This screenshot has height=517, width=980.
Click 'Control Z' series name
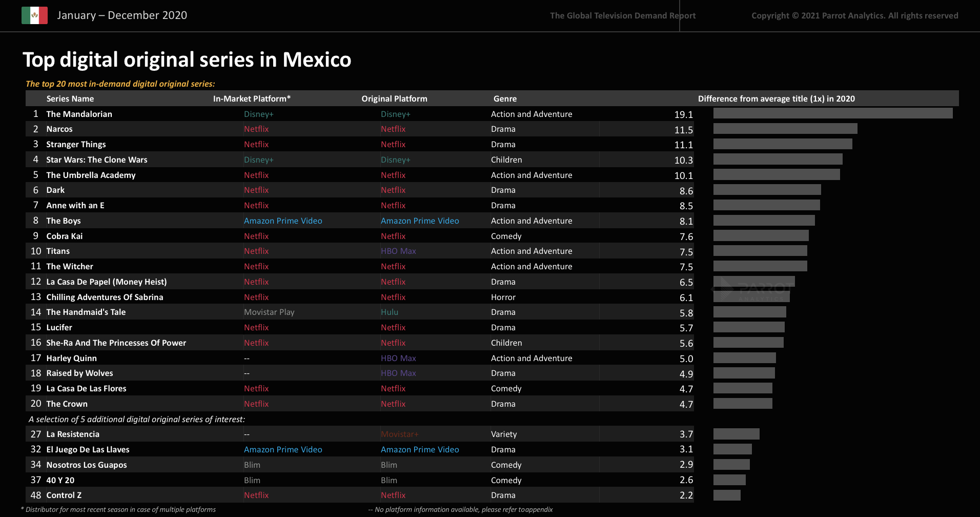(64, 495)
